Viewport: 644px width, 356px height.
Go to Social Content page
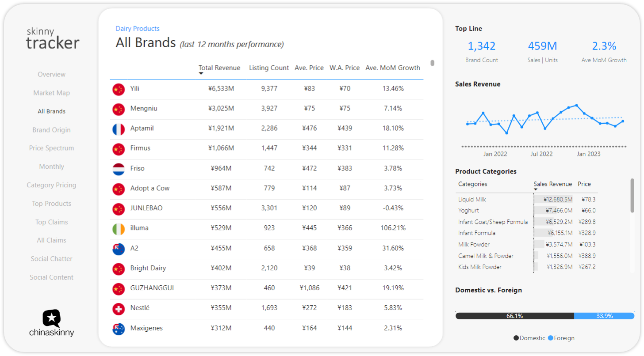pos(52,277)
